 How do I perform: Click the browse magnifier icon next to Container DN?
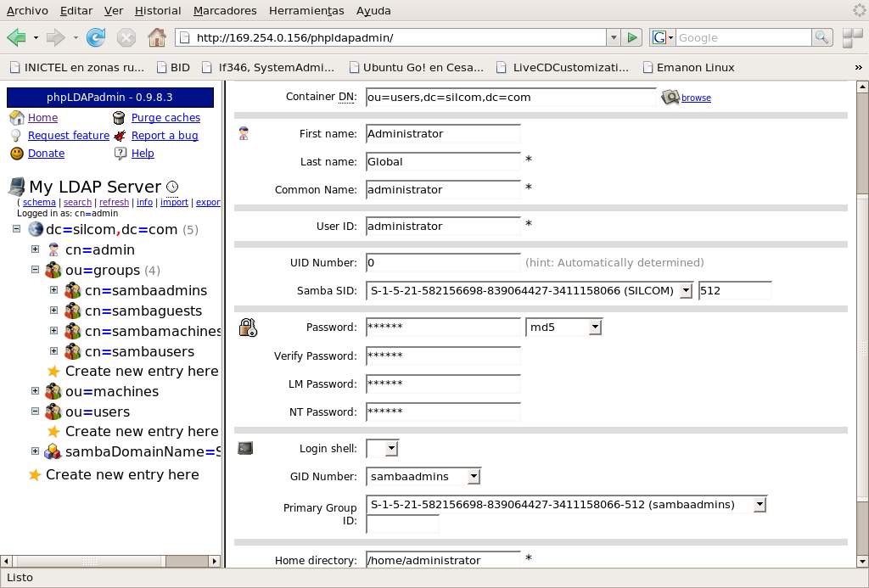coord(670,98)
